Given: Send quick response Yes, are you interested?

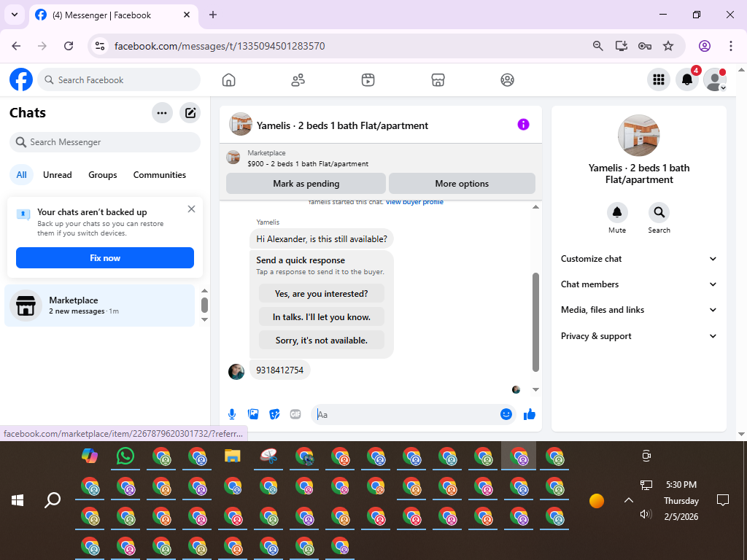Looking at the screenshot, I should [322, 294].
